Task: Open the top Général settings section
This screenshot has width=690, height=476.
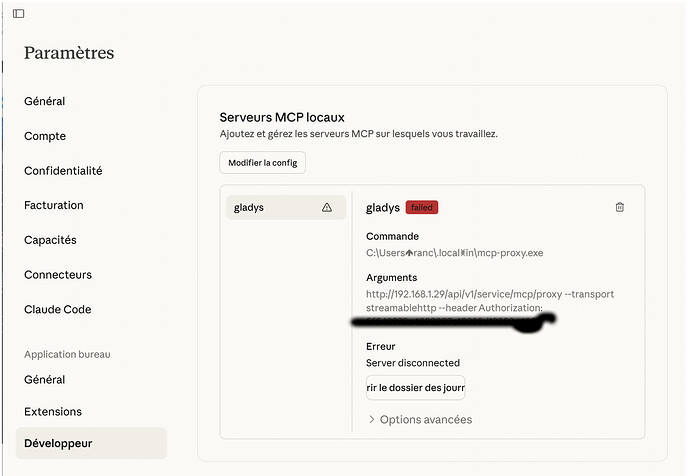Action: [45, 101]
